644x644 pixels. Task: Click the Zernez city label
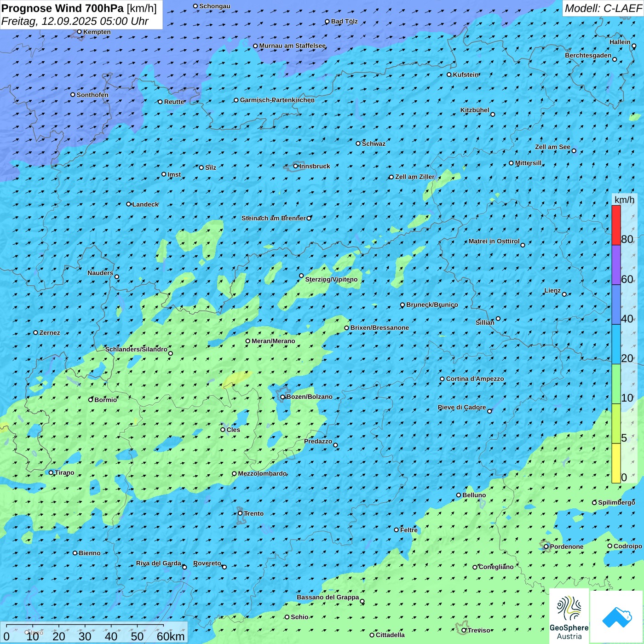click(x=50, y=333)
